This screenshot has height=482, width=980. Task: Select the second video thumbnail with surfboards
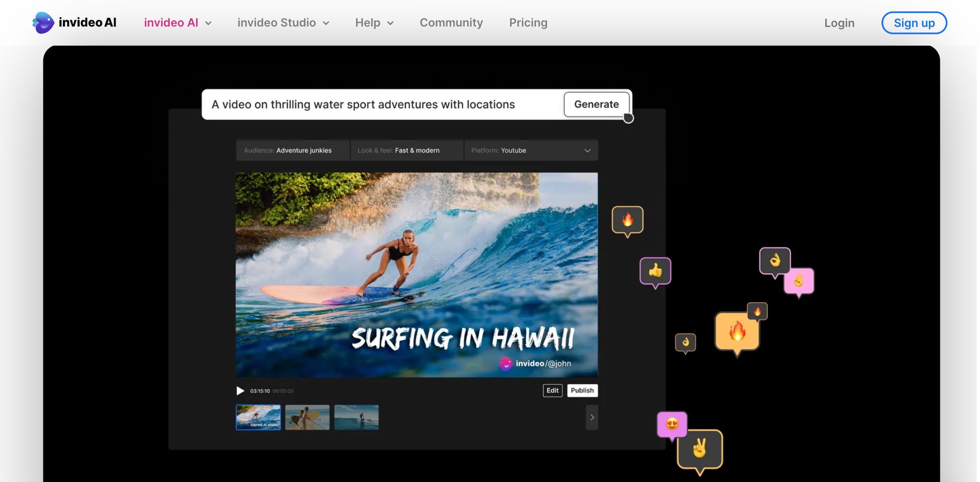coord(307,417)
